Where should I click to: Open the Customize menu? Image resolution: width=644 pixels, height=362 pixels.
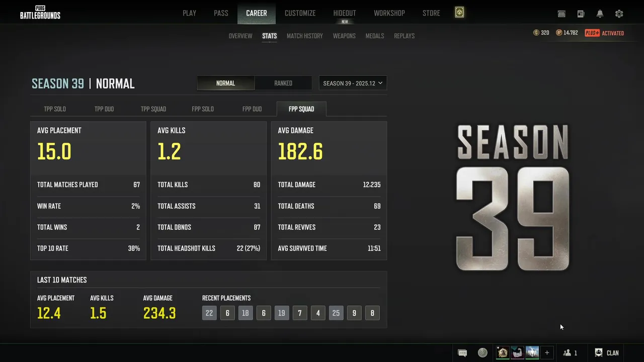coord(300,13)
